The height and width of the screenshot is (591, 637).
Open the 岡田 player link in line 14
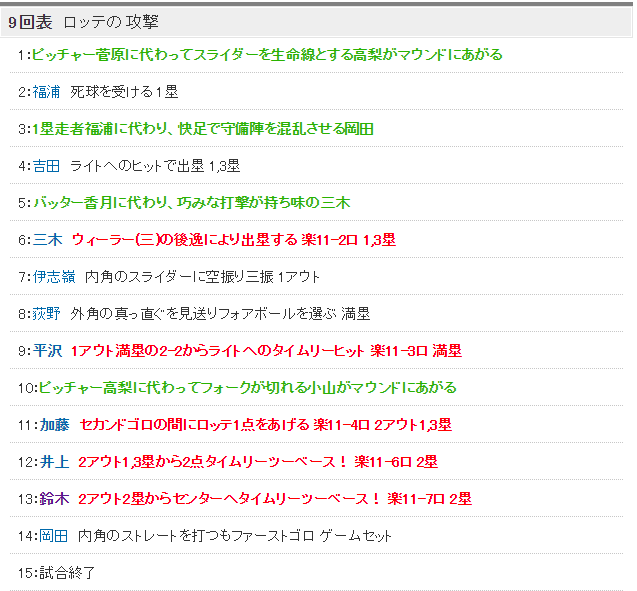(53, 536)
